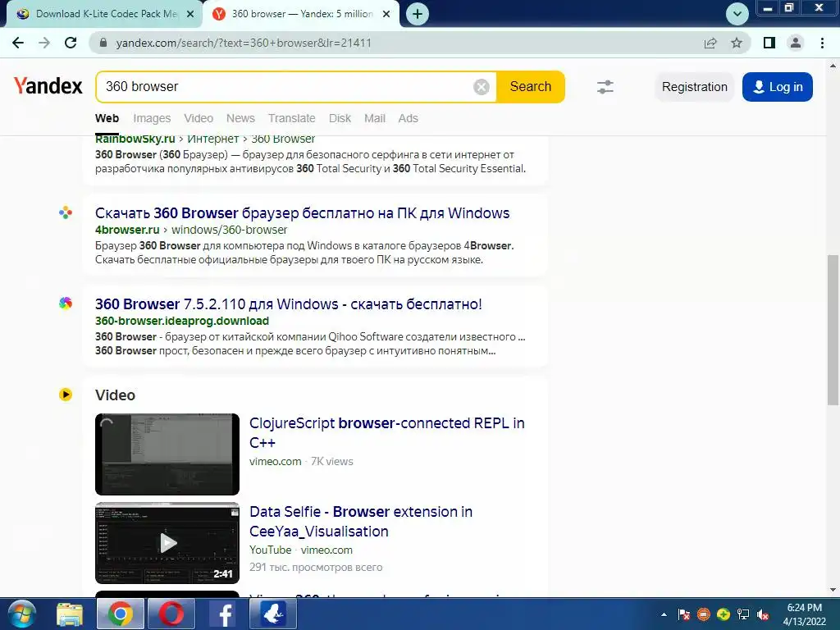
Task: Click the Chrome taskbar icon
Action: 120,614
